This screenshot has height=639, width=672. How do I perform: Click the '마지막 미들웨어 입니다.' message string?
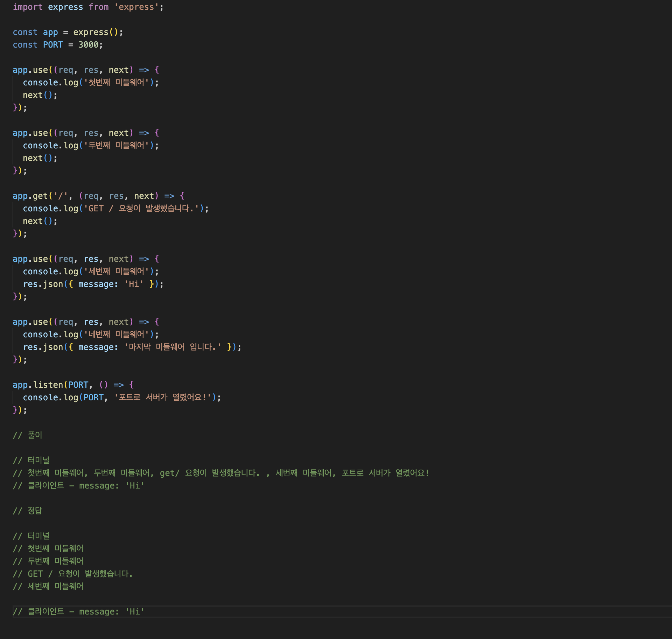coord(173,347)
